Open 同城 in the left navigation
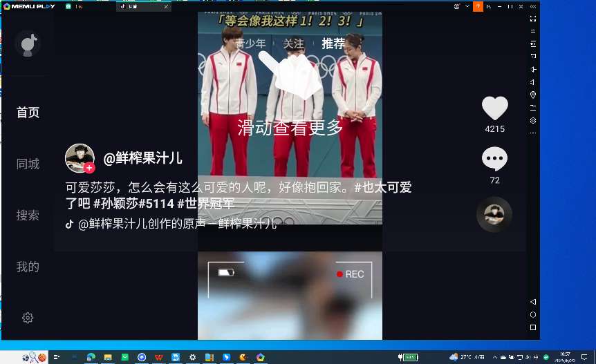This screenshot has height=364, width=596. [x=28, y=164]
